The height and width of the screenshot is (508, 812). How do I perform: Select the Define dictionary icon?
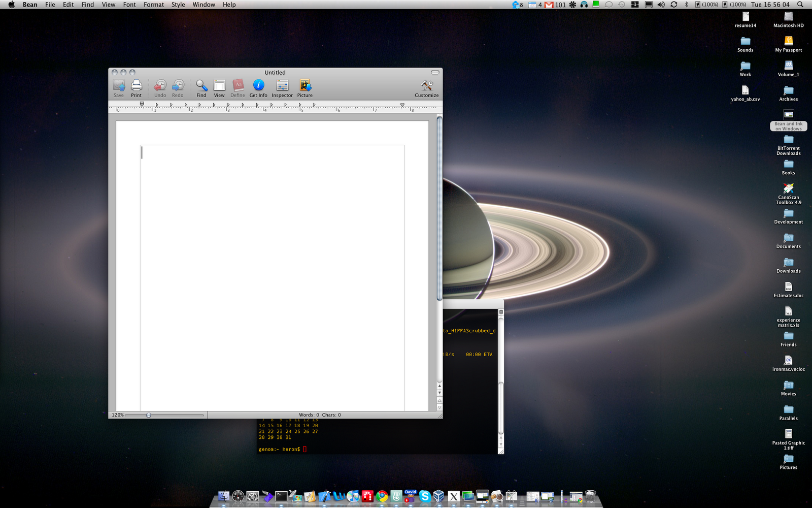(237, 86)
